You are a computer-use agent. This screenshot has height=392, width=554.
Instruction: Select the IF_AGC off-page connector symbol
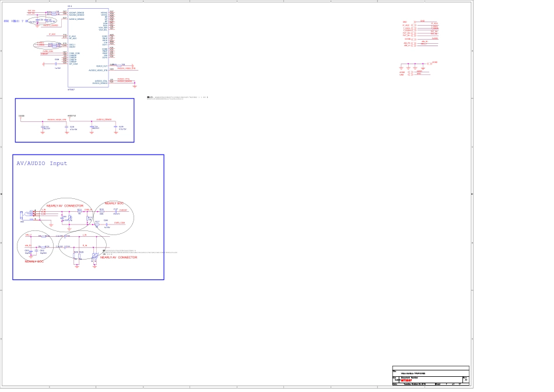[x=413, y=26]
